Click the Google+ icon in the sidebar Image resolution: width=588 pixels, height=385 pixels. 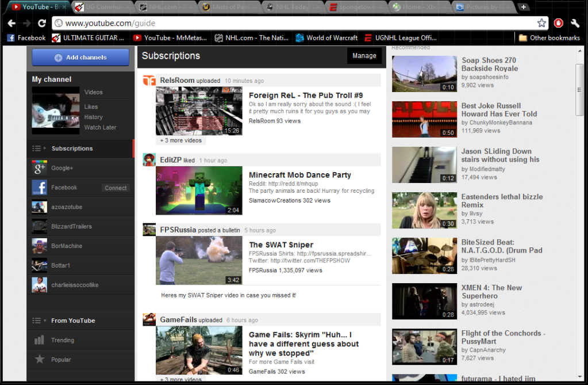(x=39, y=168)
